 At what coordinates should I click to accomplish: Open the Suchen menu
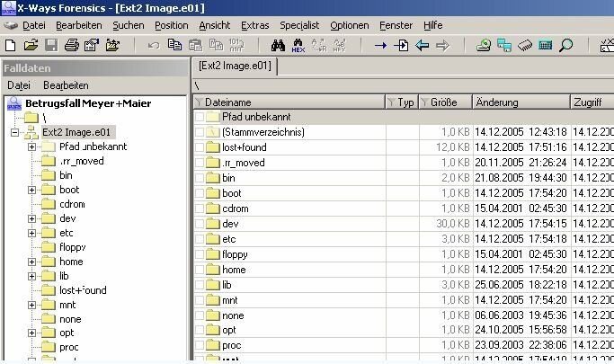point(129,25)
